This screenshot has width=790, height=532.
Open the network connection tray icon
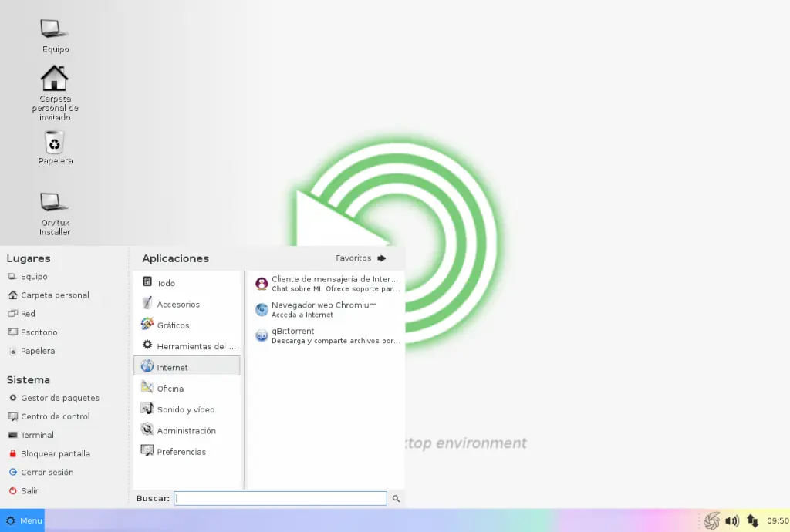click(753, 521)
